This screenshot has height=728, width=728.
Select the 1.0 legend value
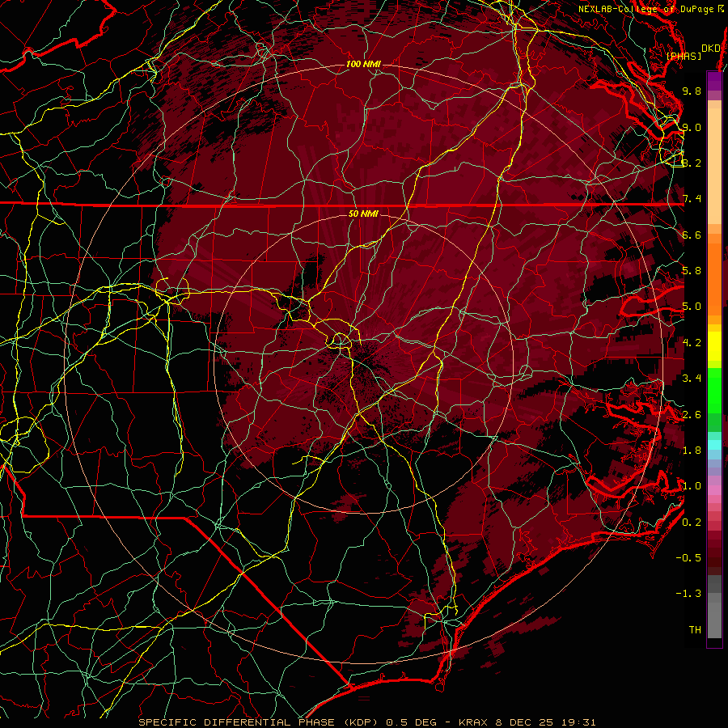pyautogui.click(x=692, y=486)
